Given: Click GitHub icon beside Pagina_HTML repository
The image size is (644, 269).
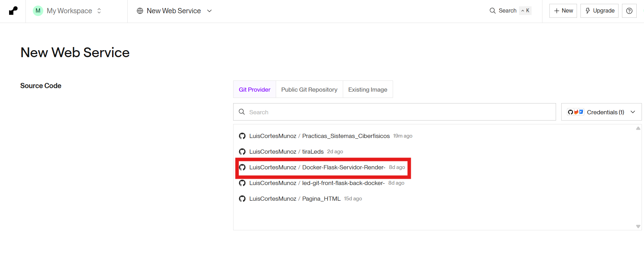Looking at the screenshot, I should click(242, 199).
